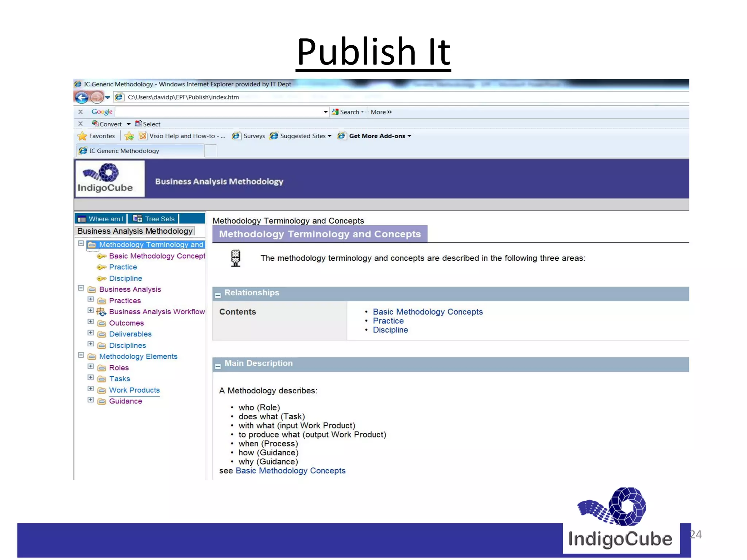Image resolution: width=747 pixels, height=560 pixels.
Task: Expand the Business Analysis Workflow node
Action: click(91, 310)
